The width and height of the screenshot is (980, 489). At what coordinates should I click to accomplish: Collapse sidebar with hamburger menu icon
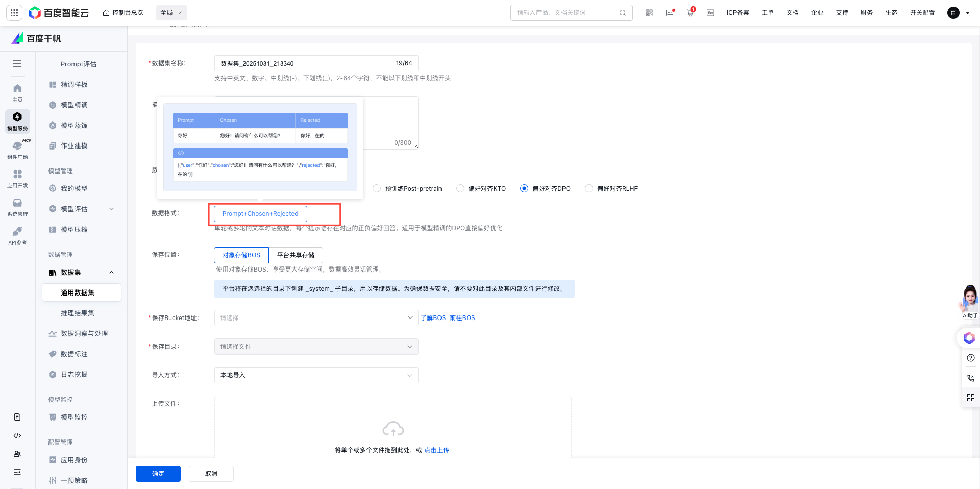click(17, 64)
